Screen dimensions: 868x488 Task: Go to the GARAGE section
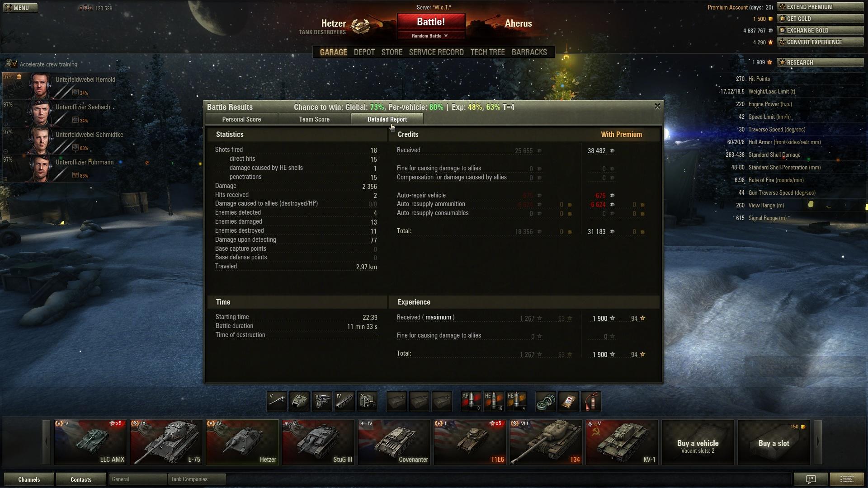click(334, 52)
